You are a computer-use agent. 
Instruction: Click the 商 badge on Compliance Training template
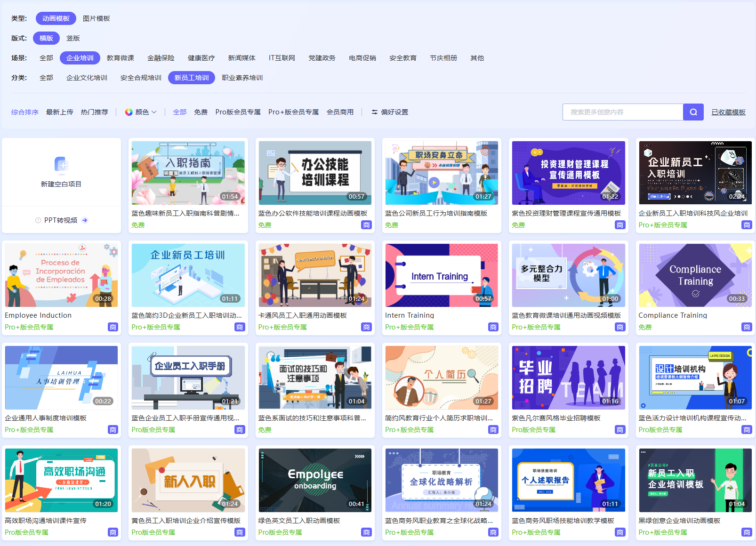[747, 327]
